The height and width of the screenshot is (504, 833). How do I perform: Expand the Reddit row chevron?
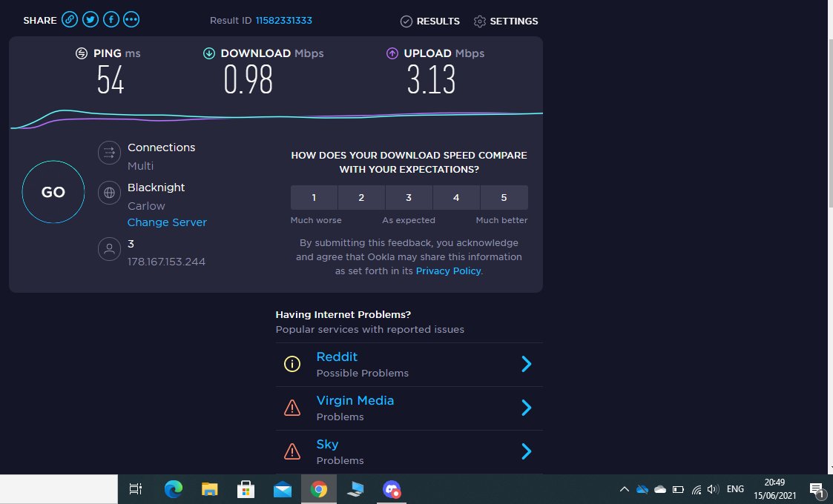click(x=527, y=364)
